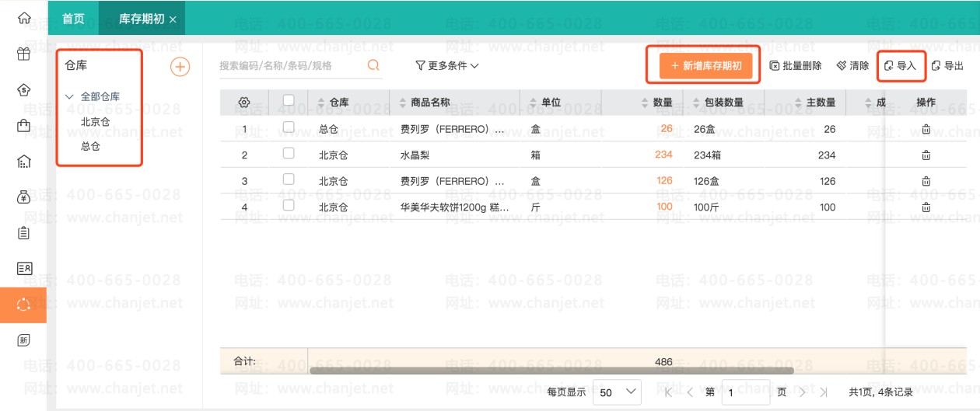Image resolution: width=980 pixels, height=411 pixels.
Task: Delete row 3 quantity 126 trash icon
Action: point(926,181)
